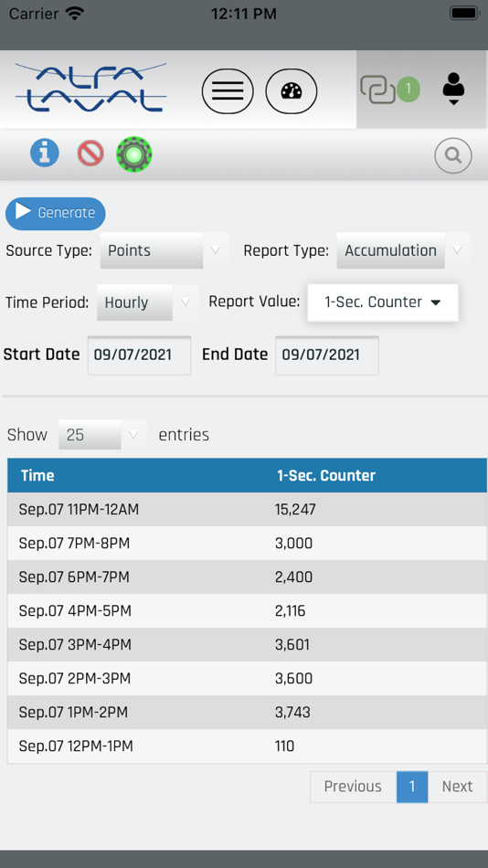Screen dimensions: 488x868
Task: Sort by the Time column header
Action: tap(37, 475)
